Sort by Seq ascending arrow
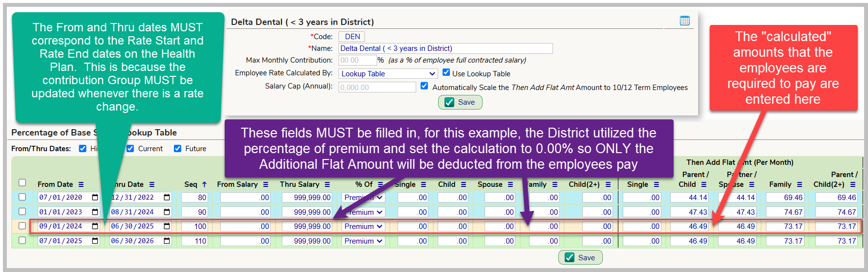Screen dimensions: 868x272 click(204, 184)
